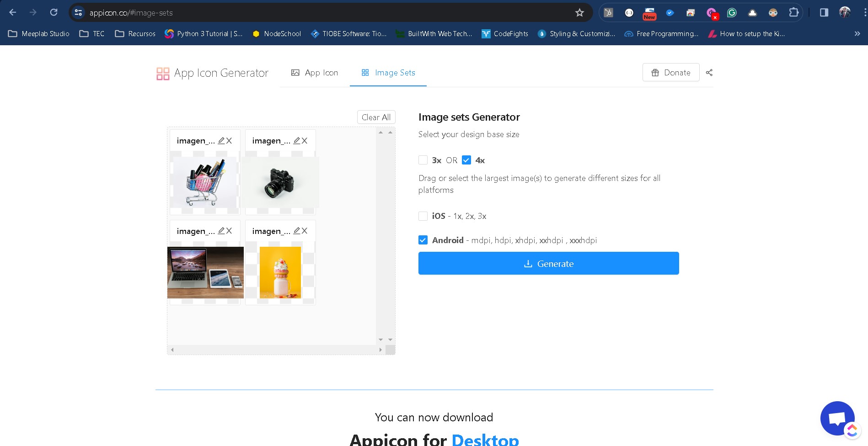The image size is (868, 446).
Task: Enable the 3x base size checkbox
Action: pyautogui.click(x=423, y=160)
